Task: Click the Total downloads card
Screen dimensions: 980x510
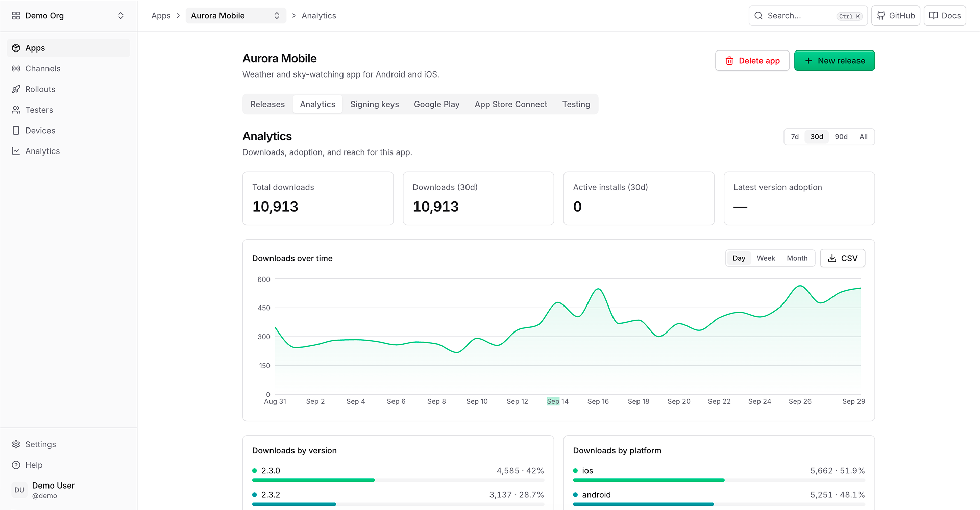Action: click(318, 198)
